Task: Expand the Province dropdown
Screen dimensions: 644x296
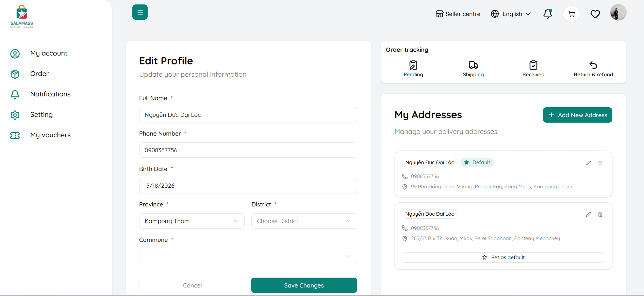Action: click(x=192, y=221)
